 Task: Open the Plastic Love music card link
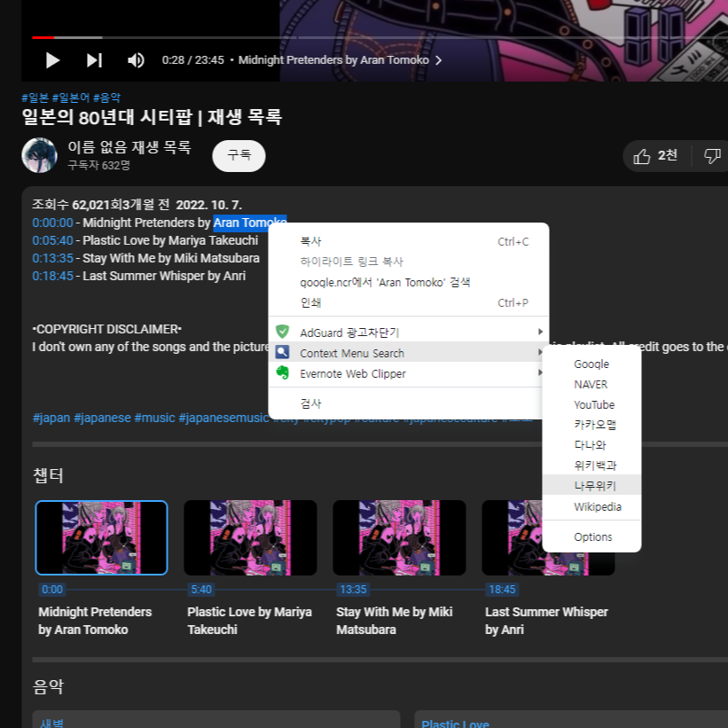[455, 724]
